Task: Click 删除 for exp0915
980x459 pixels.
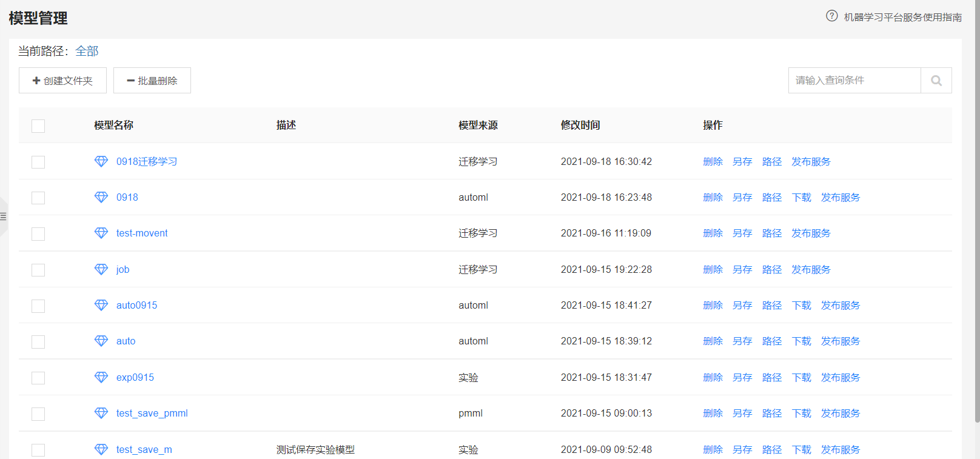Action: tap(713, 377)
